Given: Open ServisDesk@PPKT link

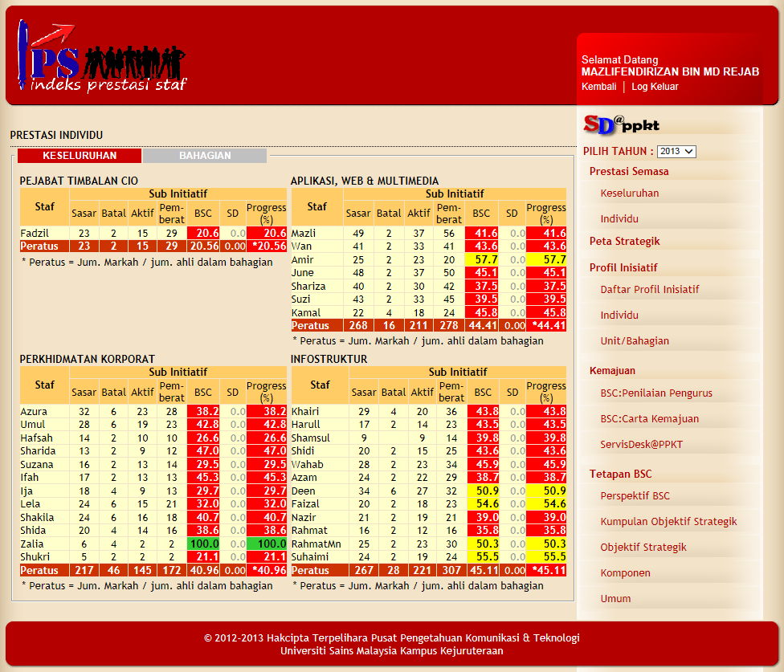Looking at the screenshot, I should point(641,445).
